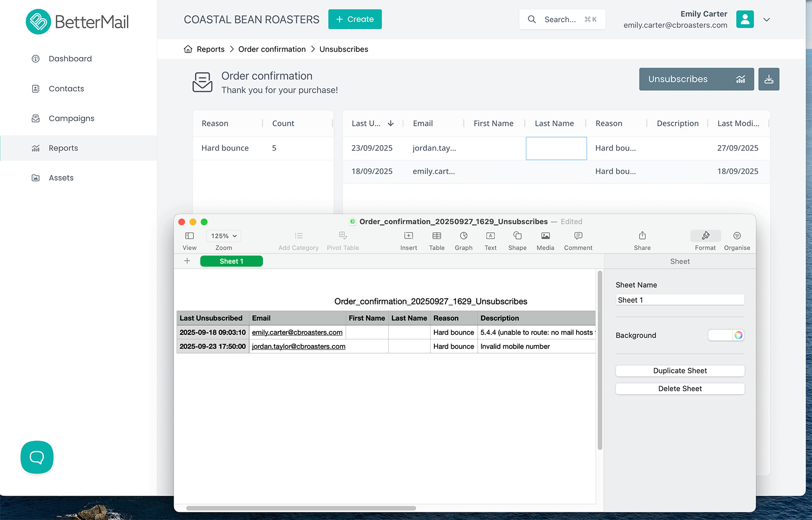Select the Sheet 1 tab
The image size is (812, 520).
231,261
